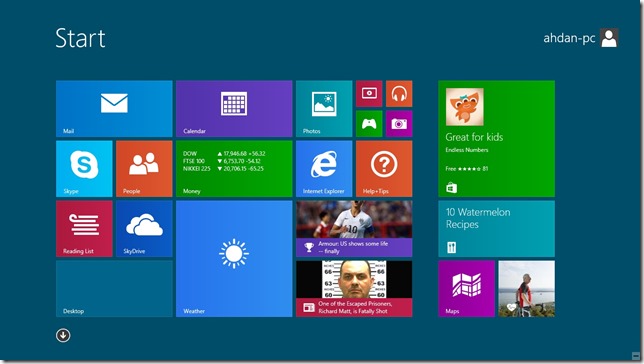Viewport: 644px width, 364px height.
Task: Open the People tile
Action: [144, 169]
